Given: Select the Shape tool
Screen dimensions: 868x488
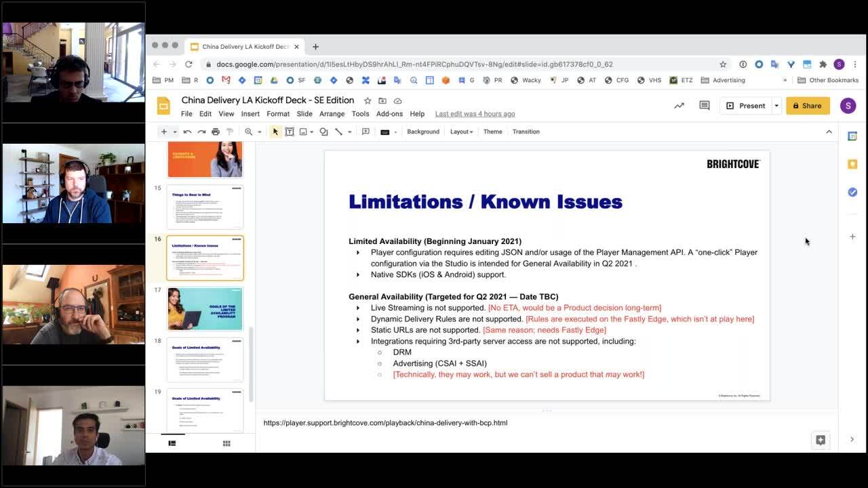Looking at the screenshot, I should (324, 131).
